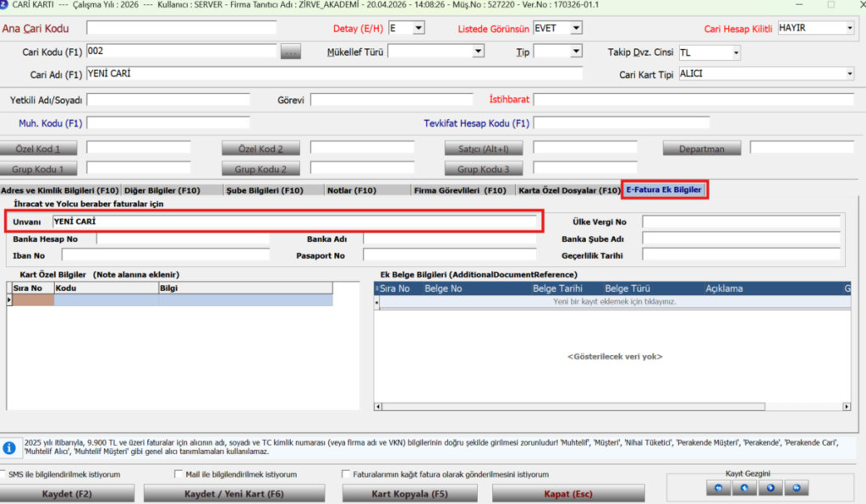Viewport: 866px width, 504px height.
Task: Go to previous record in Kayıt Gezgini
Action: coord(744,488)
